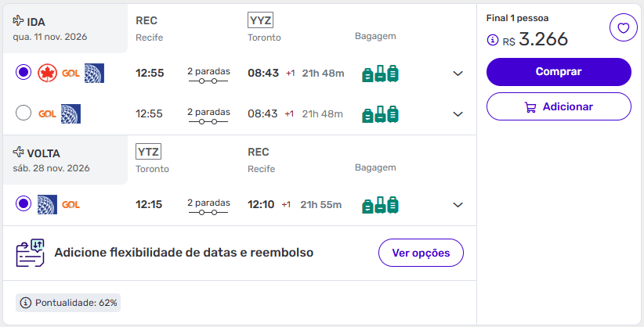Click the Air Canada logo in first flight
644x327 pixels.
pos(48,74)
